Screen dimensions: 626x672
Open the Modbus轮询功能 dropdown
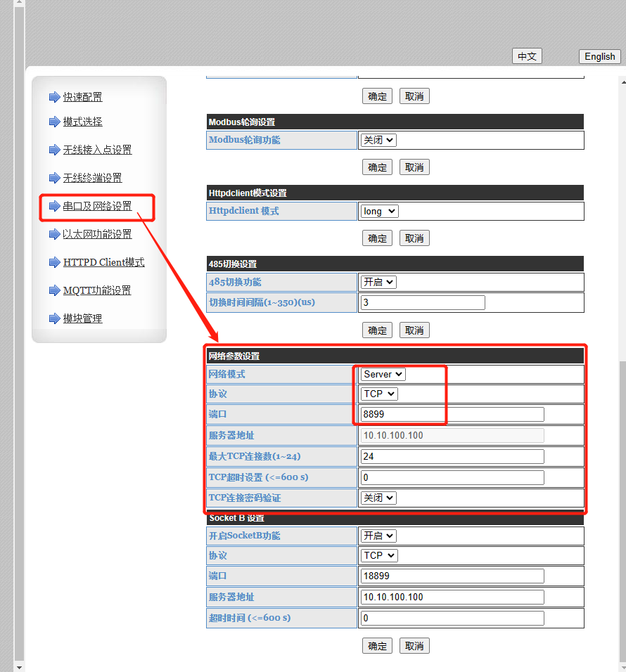coord(378,140)
